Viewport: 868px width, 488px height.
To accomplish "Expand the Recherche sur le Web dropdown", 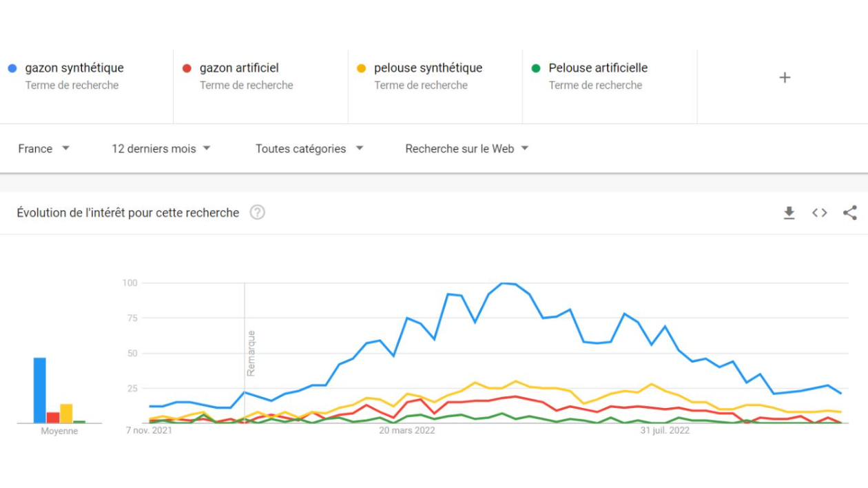I will point(467,149).
